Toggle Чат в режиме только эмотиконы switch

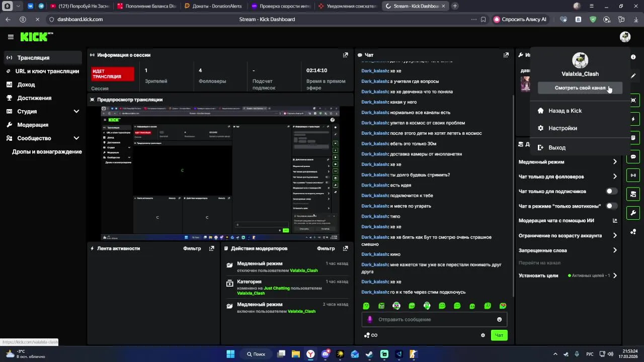tap(612, 206)
